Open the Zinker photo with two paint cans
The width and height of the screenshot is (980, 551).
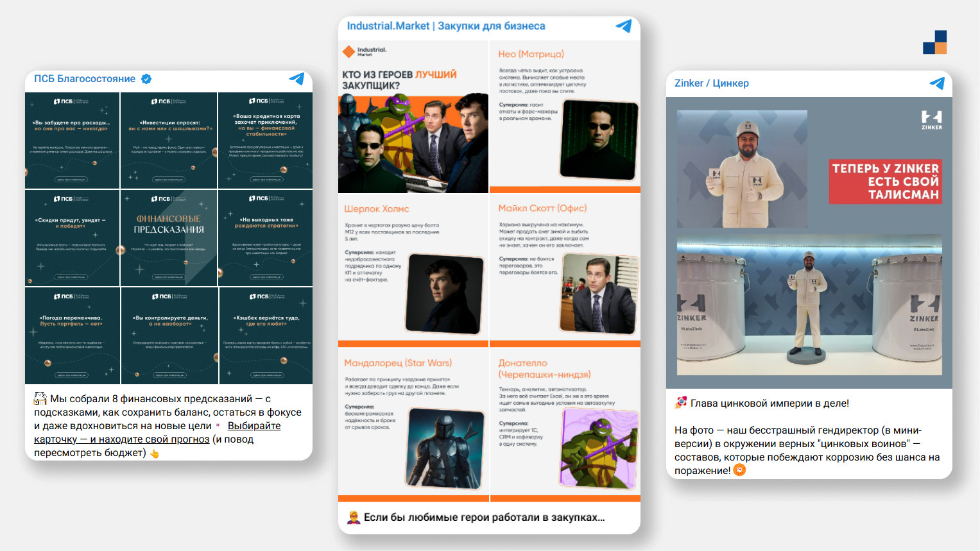(809, 305)
